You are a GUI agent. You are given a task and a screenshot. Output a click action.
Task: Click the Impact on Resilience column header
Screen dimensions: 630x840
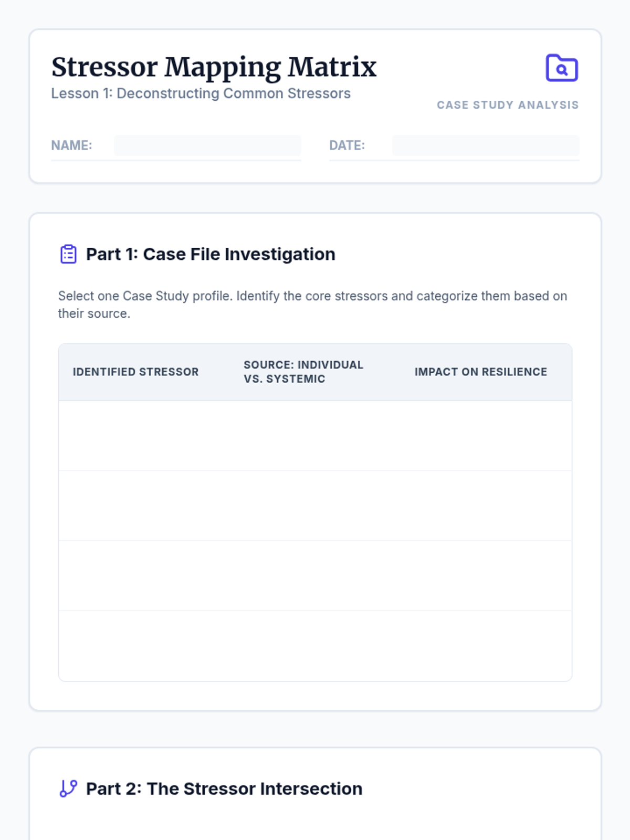click(480, 372)
